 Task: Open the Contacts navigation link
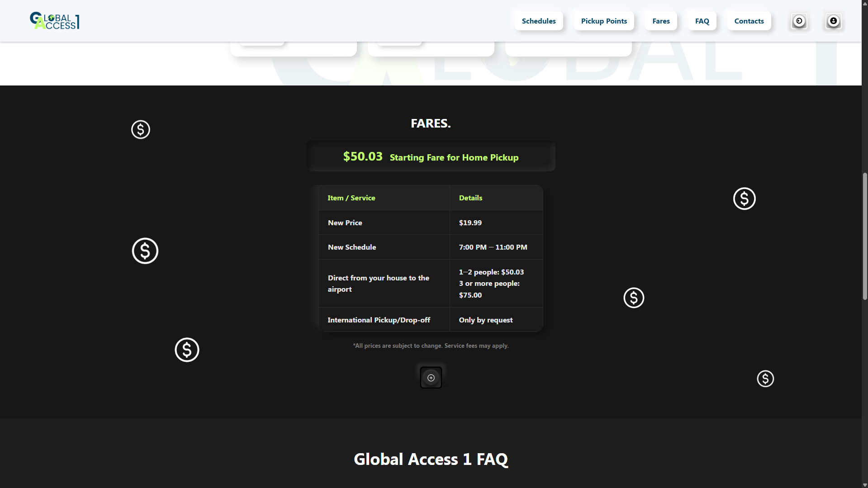pos(749,21)
